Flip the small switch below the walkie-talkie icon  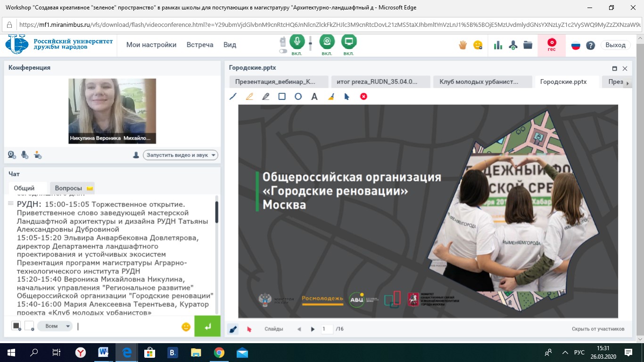click(x=283, y=51)
